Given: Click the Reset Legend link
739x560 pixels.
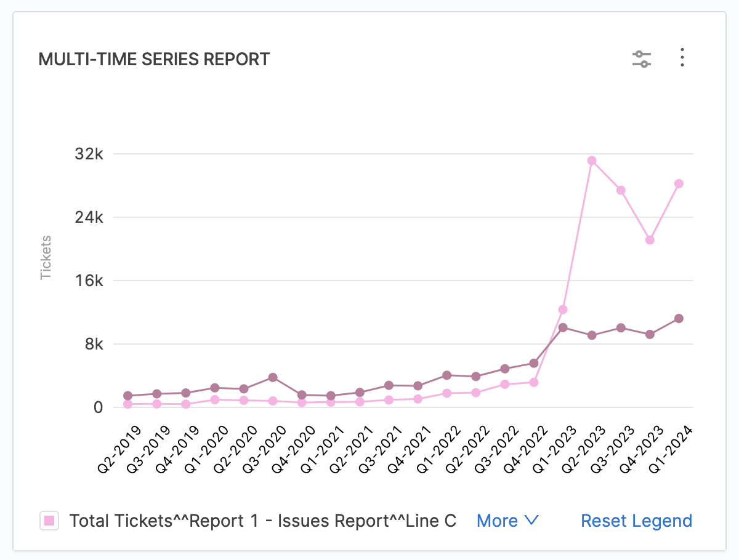Looking at the screenshot, I should pyautogui.click(x=637, y=521).
